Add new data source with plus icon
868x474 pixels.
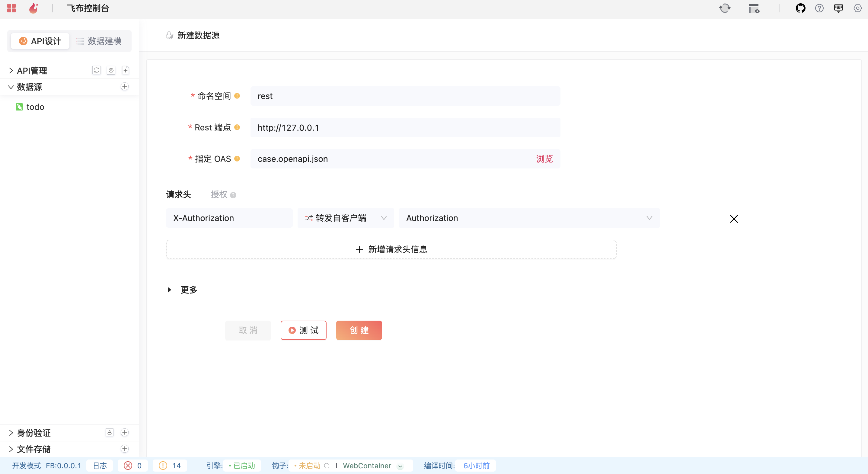pyautogui.click(x=124, y=87)
